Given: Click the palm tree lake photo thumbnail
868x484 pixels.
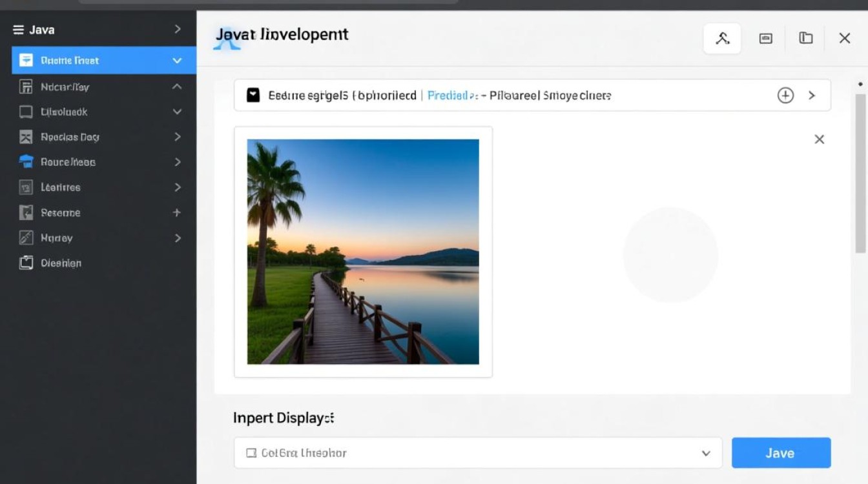Looking at the screenshot, I should pos(363,252).
